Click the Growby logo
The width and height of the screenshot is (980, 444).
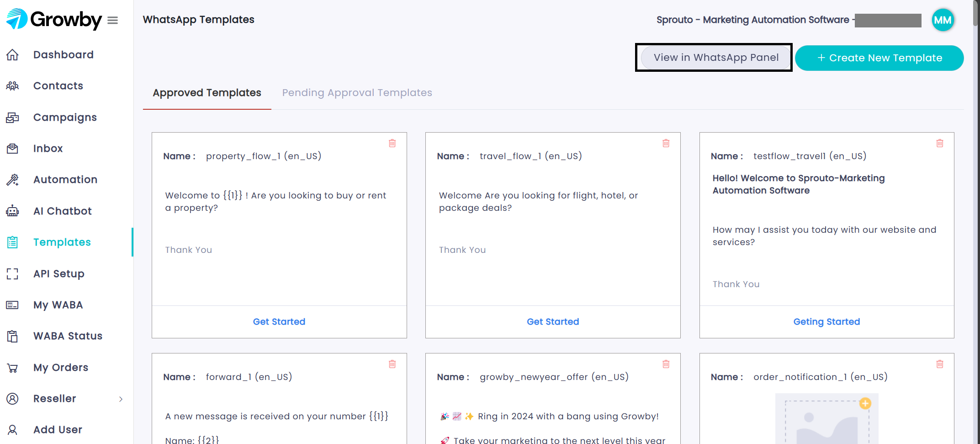(54, 19)
